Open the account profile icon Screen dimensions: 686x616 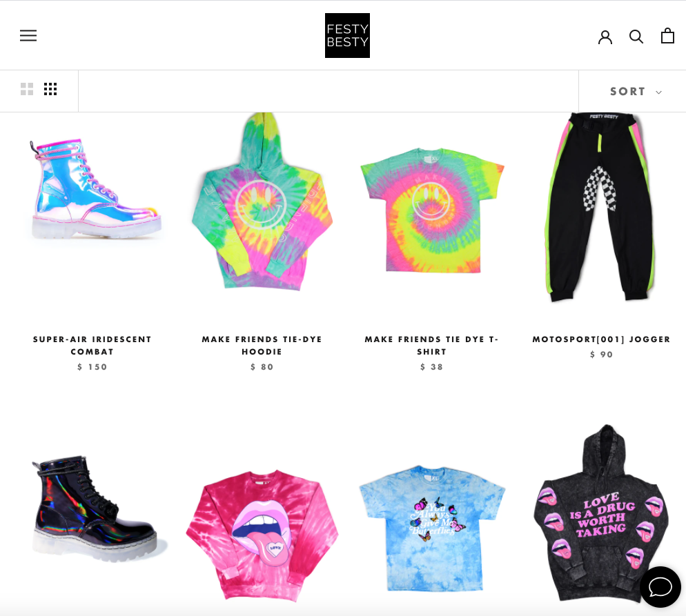605,37
